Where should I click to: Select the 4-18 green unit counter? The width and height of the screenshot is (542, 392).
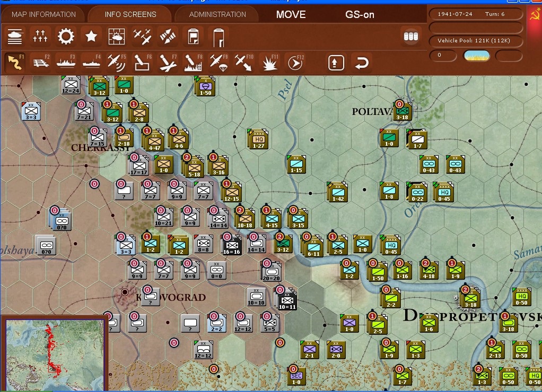tap(429, 270)
